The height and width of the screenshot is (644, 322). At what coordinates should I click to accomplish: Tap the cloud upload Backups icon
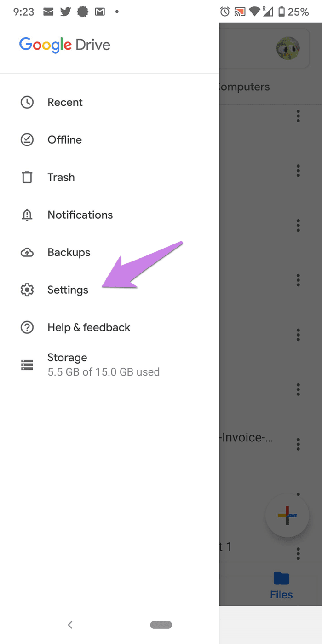point(27,252)
